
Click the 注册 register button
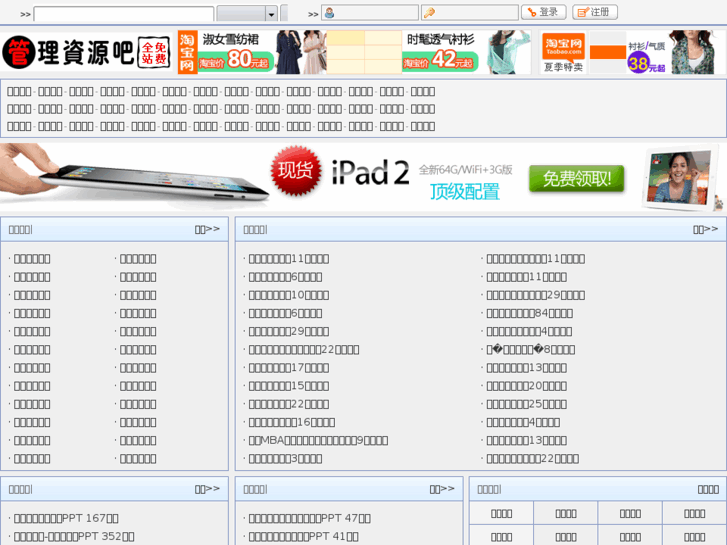point(594,12)
